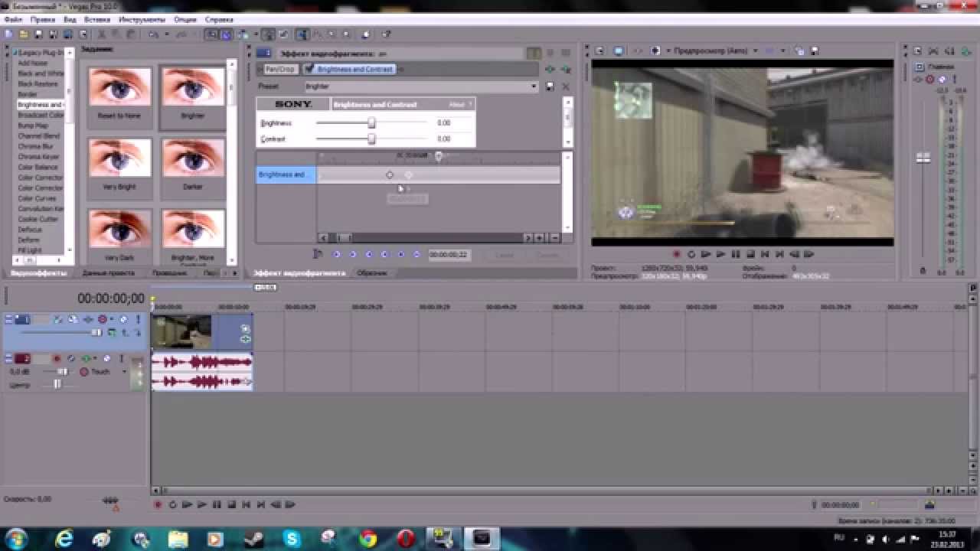This screenshot has width=980, height=551.
Task: Open the Opera icon in the taskbar
Action: coord(406,539)
